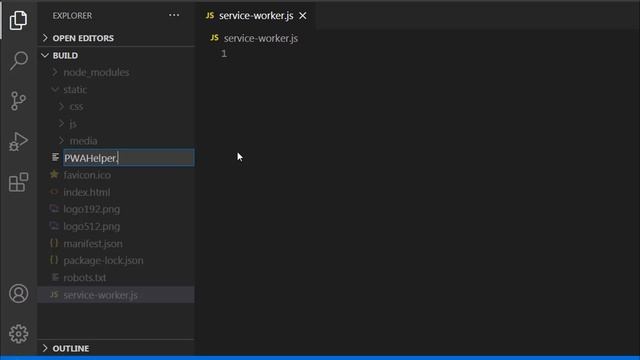640x360 pixels.
Task: Open manifest.json in the explorer
Action: (93, 244)
